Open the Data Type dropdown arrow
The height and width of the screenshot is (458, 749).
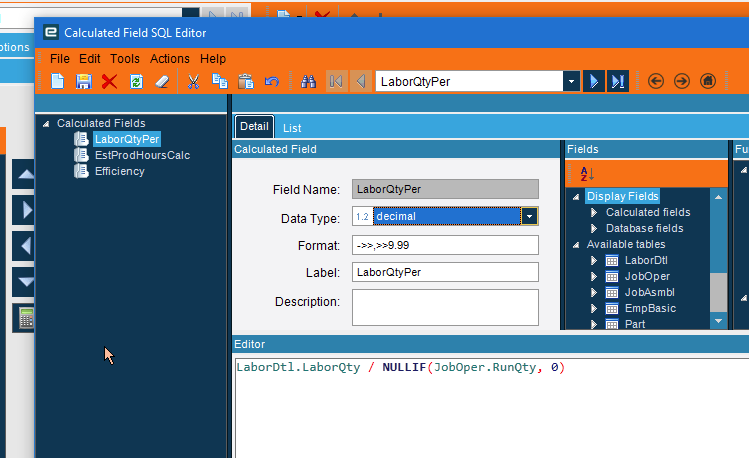[529, 216]
